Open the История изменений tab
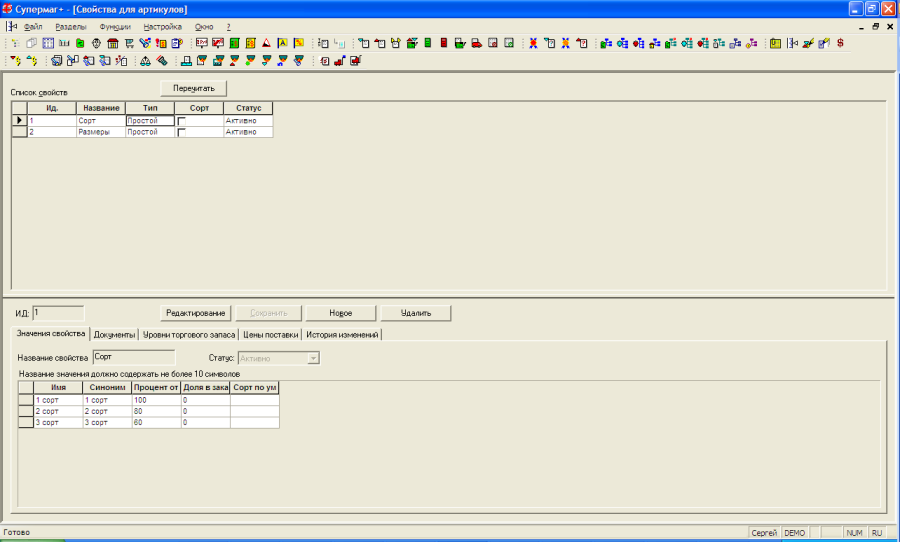Image resolution: width=900 pixels, height=542 pixels. pos(342,335)
